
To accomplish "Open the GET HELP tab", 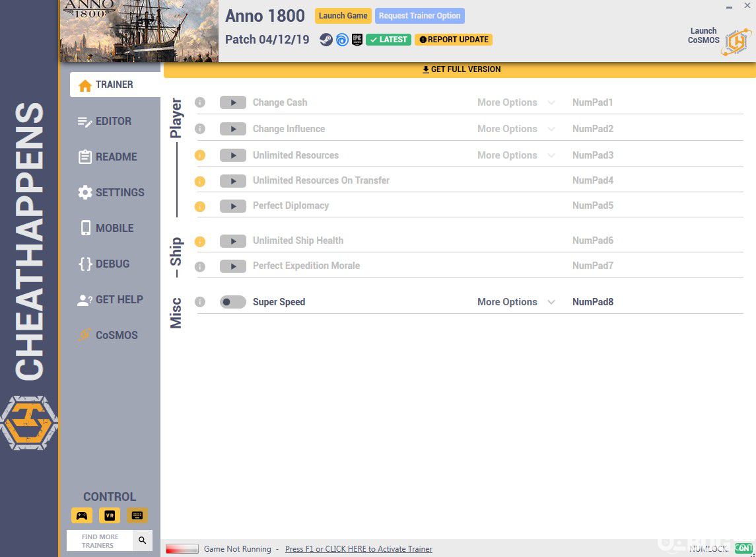I will [x=110, y=300].
